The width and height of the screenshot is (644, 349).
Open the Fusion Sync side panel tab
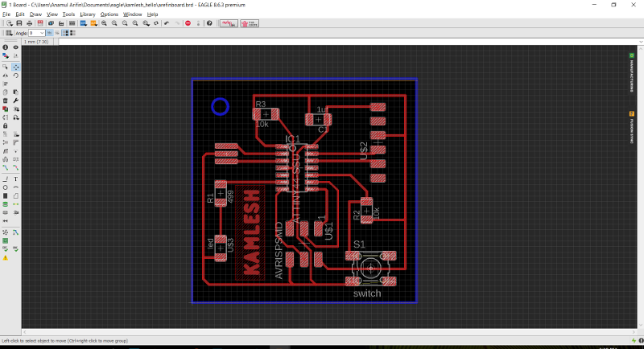(632, 127)
